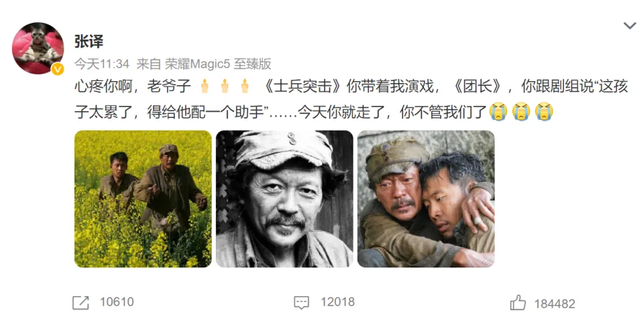Click the repost count 10610

coord(117,302)
